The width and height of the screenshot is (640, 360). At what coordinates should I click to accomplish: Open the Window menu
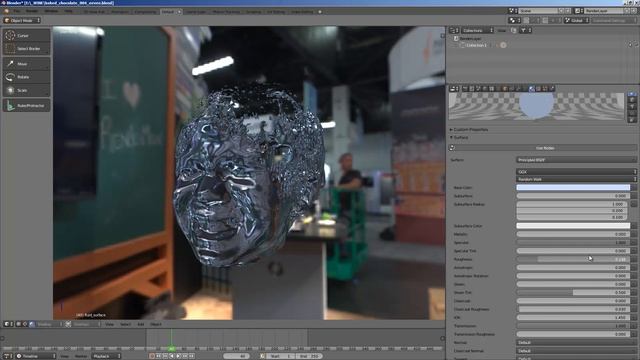point(51,11)
